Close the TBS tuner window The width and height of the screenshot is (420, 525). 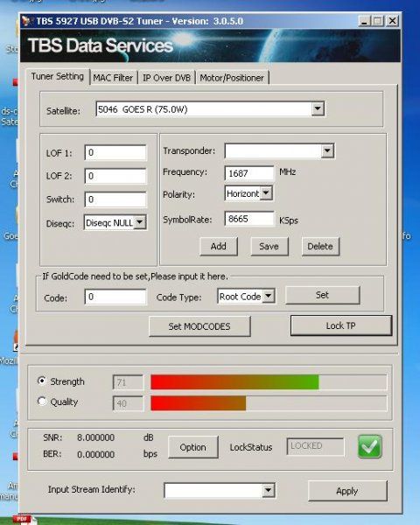click(392, 21)
